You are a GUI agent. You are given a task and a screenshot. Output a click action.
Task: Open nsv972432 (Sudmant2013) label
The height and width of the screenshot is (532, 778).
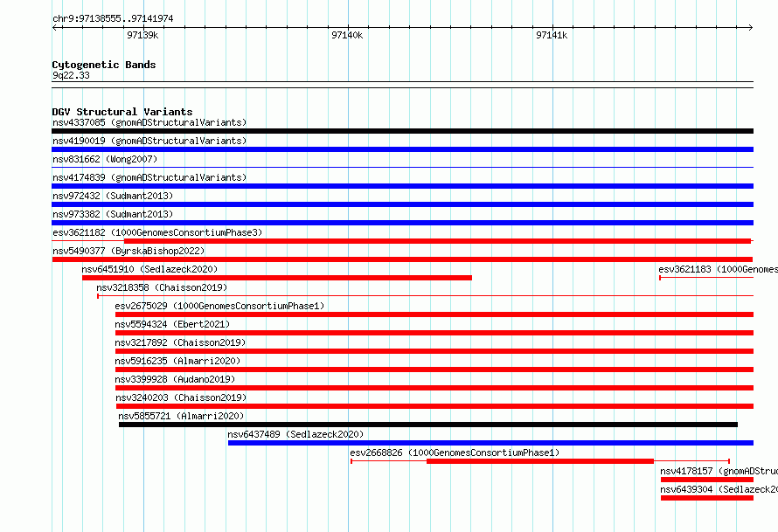click(113, 196)
